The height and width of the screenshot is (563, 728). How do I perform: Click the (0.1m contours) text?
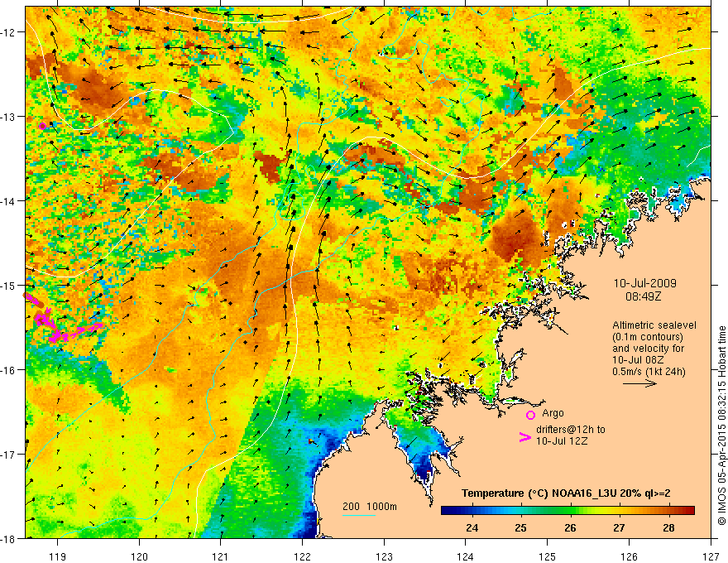pyautogui.click(x=648, y=337)
